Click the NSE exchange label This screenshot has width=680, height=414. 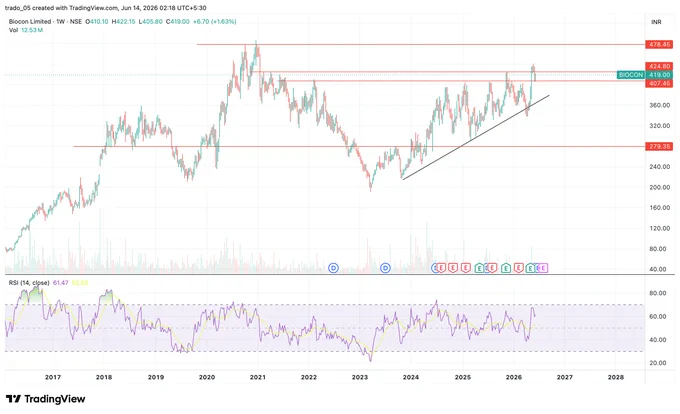[x=75, y=21]
